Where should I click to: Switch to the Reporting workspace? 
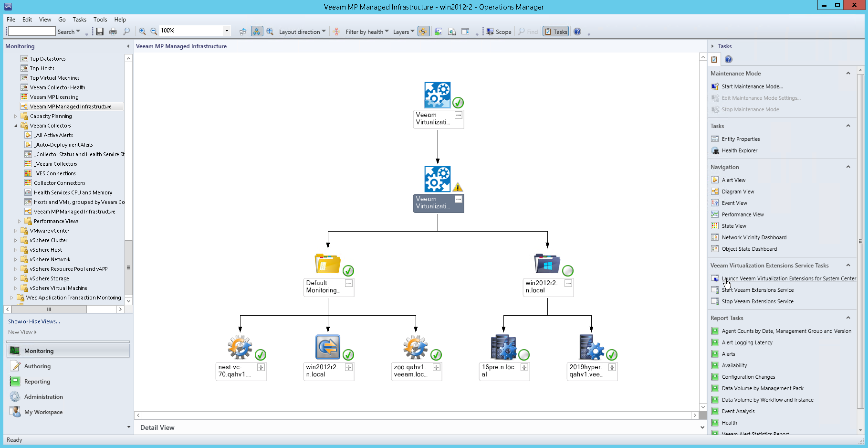[x=68, y=382]
